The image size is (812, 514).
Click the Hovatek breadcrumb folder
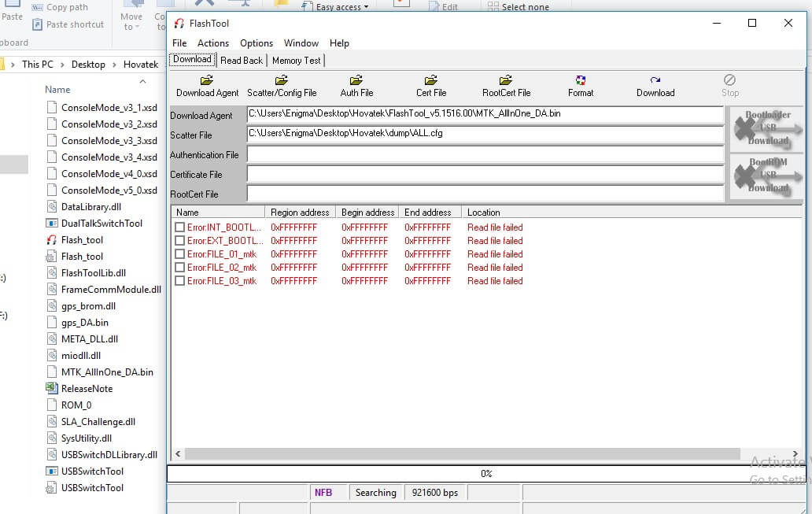[x=140, y=65]
